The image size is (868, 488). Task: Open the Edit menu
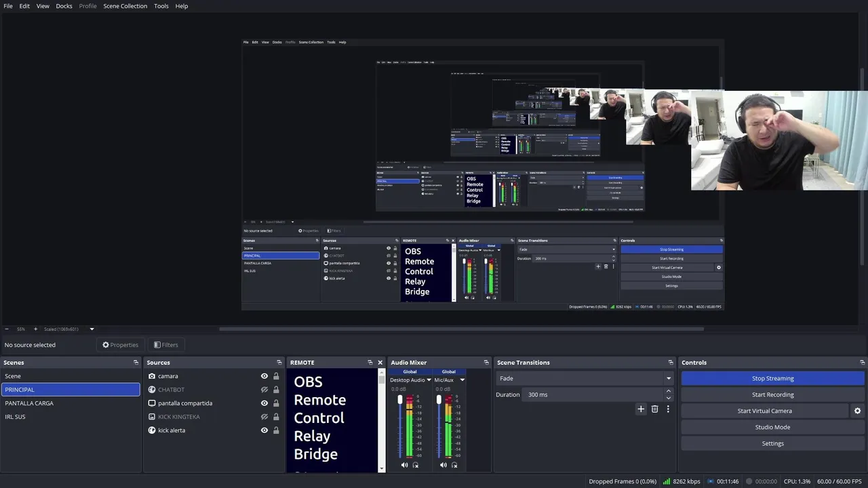pyautogui.click(x=24, y=6)
